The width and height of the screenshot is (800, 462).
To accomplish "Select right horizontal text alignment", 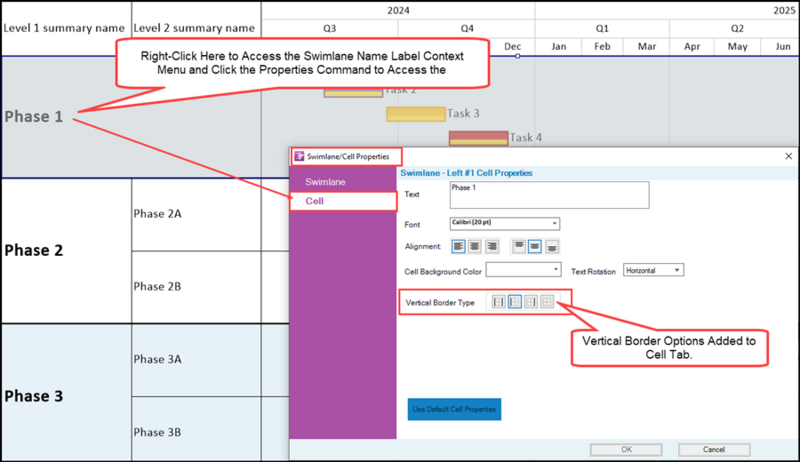I will (x=492, y=247).
